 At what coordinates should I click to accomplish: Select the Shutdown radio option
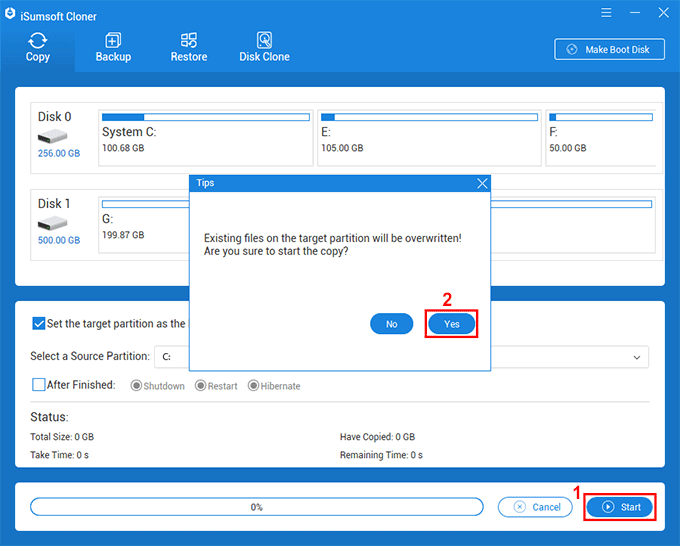(136, 386)
